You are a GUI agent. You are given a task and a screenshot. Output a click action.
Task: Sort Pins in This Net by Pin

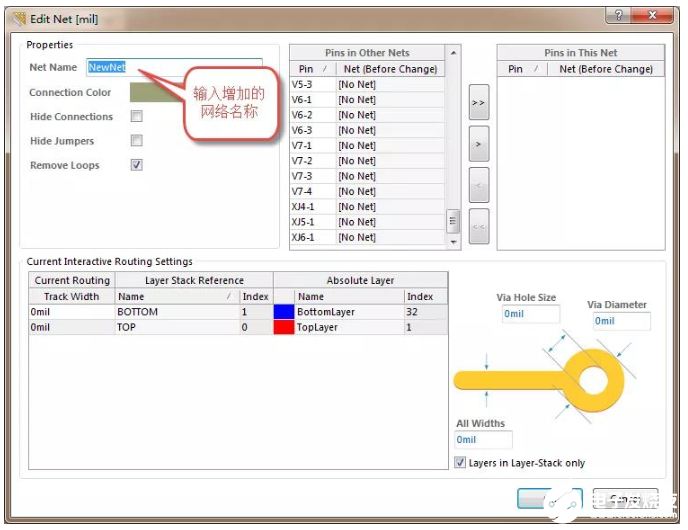522,69
